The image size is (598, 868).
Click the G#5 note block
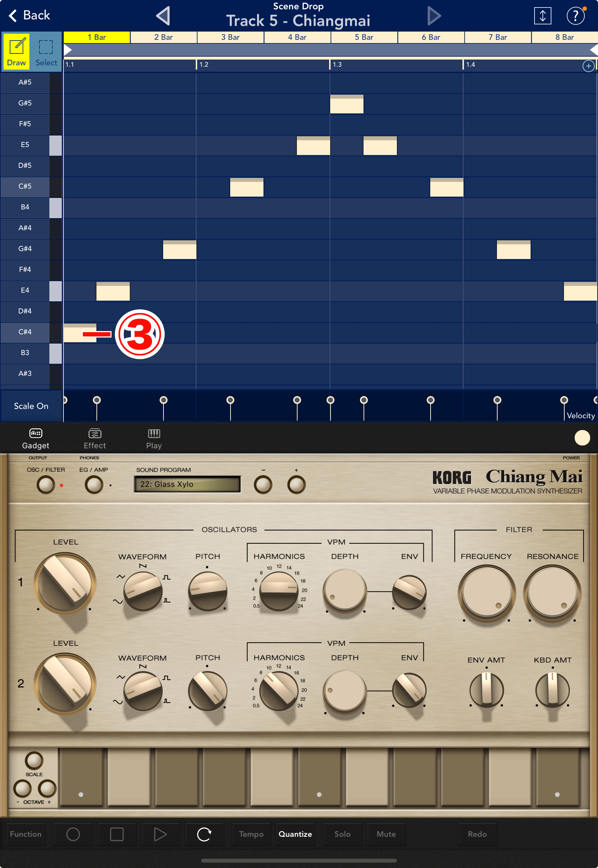[x=347, y=104]
